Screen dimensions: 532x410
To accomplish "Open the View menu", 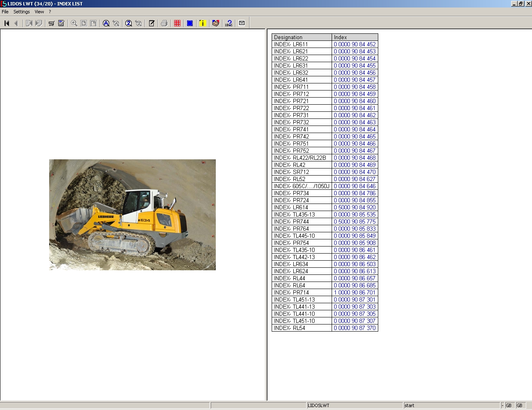I will pos(39,12).
